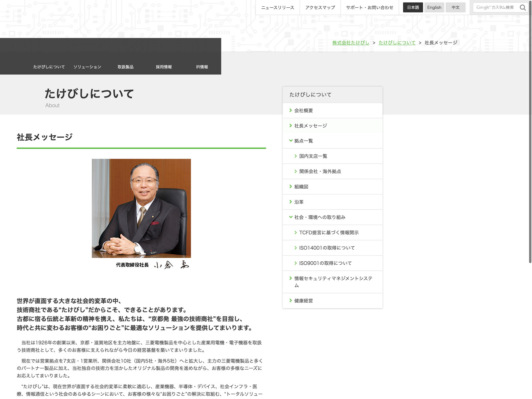Click the arrow icon next to 組織図

coord(291,187)
